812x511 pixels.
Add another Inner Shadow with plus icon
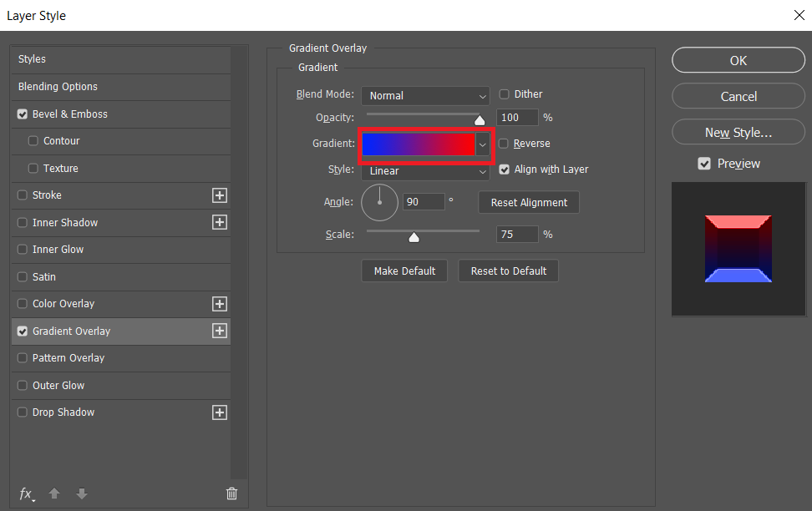(220, 222)
